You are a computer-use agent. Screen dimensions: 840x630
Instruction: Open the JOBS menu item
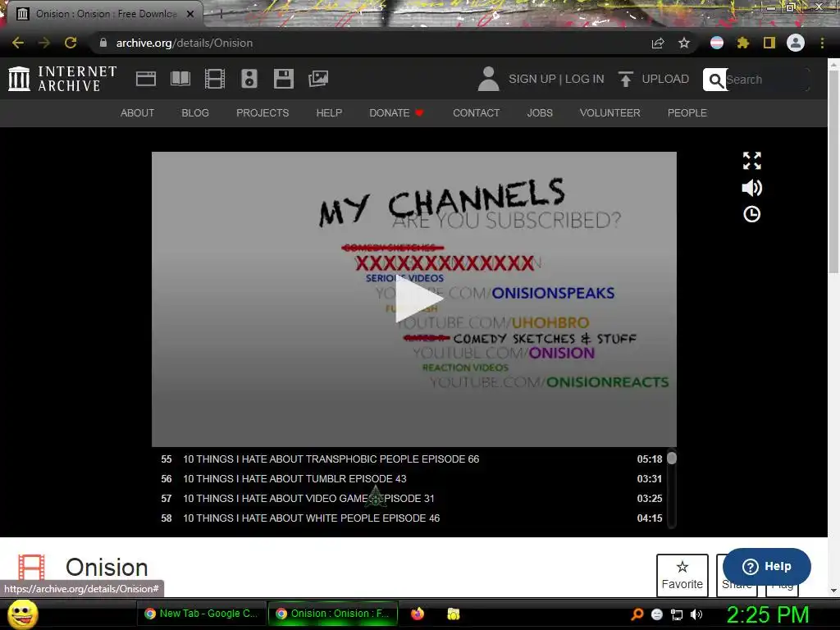pos(540,113)
